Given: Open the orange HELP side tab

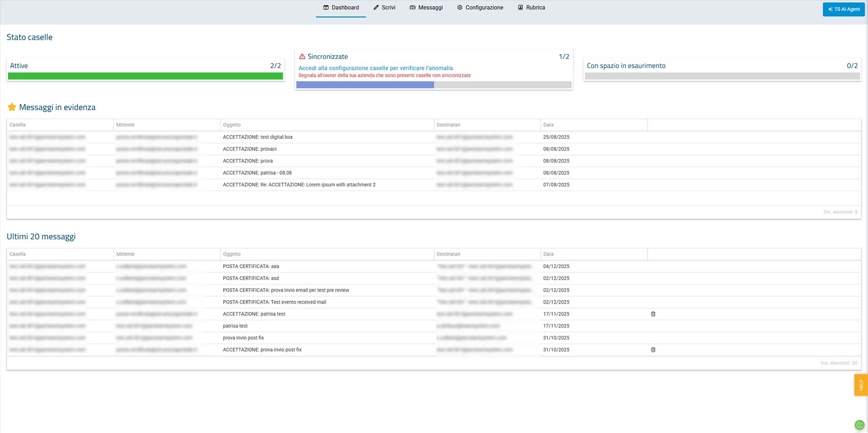Looking at the screenshot, I should click(x=861, y=384).
